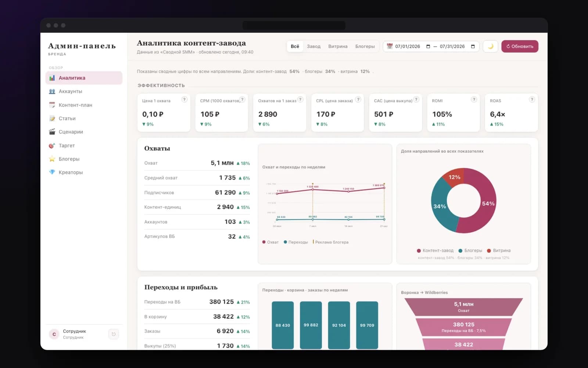Click the 99 709 weekly bar
588x368 pixels.
click(x=367, y=325)
